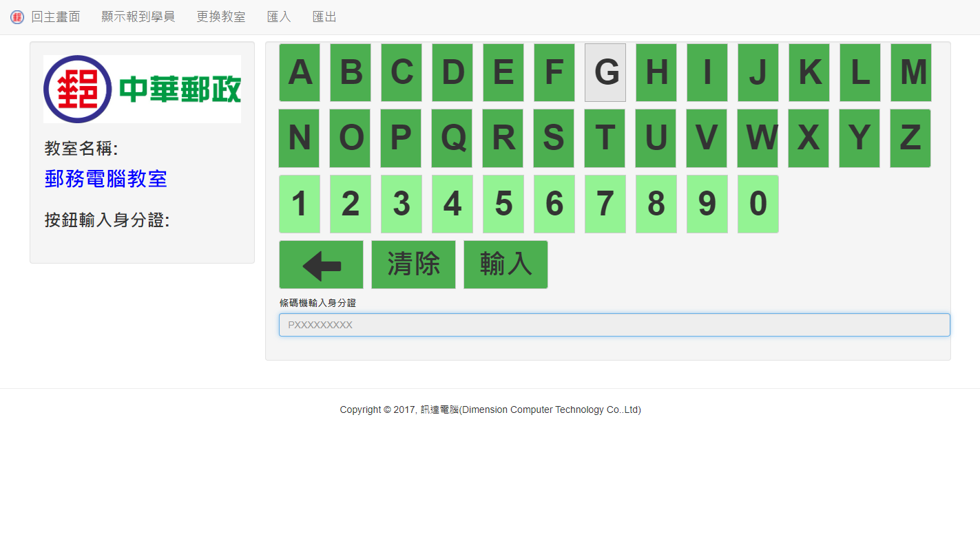Focus the barcode ID input field
Image resolution: width=980 pixels, height=543 pixels.
(614, 325)
